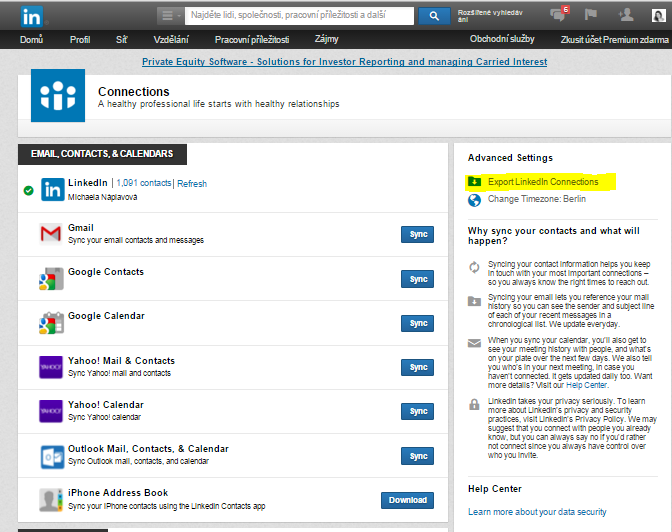Select the Email, Contacts, & Calendars tab
The height and width of the screenshot is (532, 672).
pyautogui.click(x=102, y=154)
